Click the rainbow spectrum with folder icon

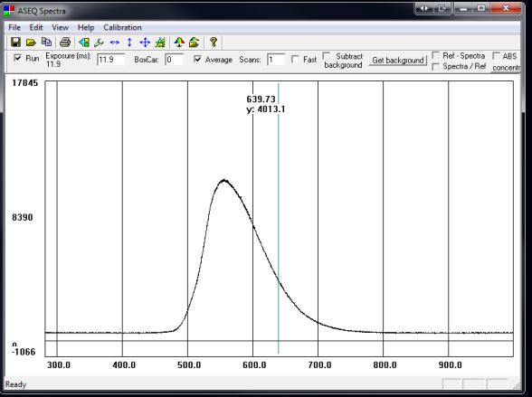coord(194,43)
